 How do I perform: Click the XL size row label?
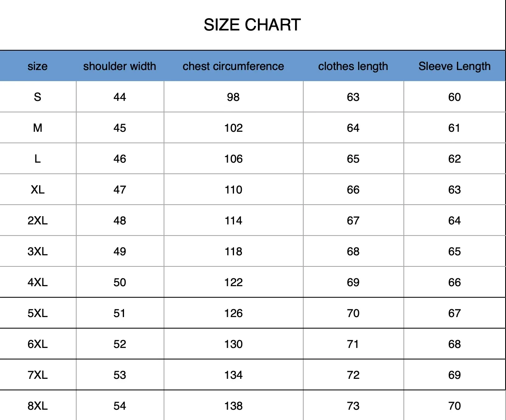tap(37, 190)
